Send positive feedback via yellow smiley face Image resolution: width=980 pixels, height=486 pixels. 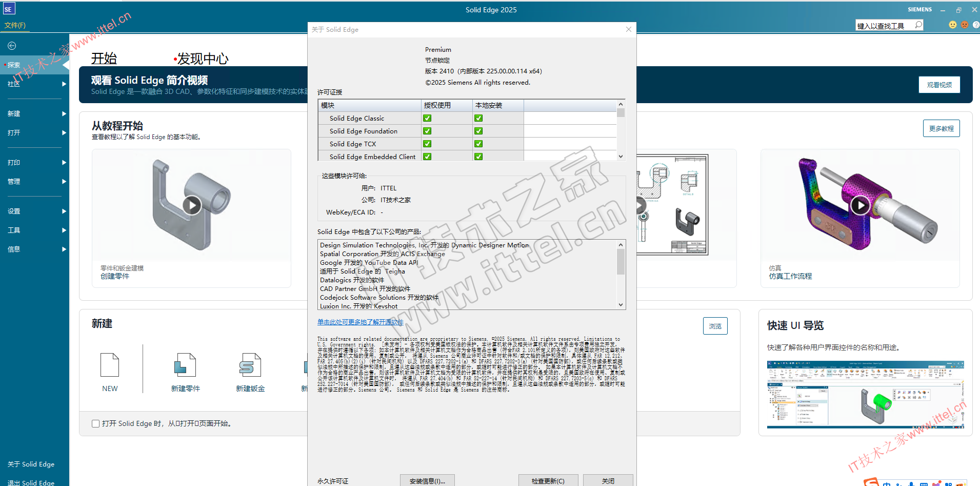953,25
